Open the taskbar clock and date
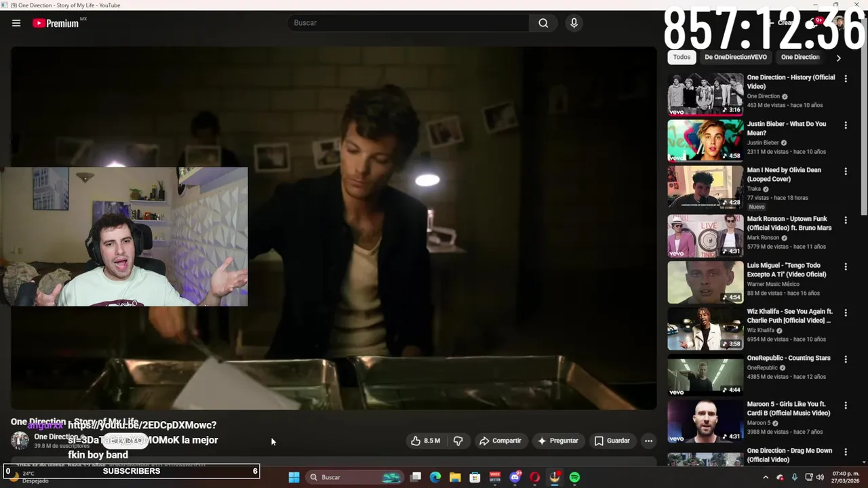 pos(845,477)
